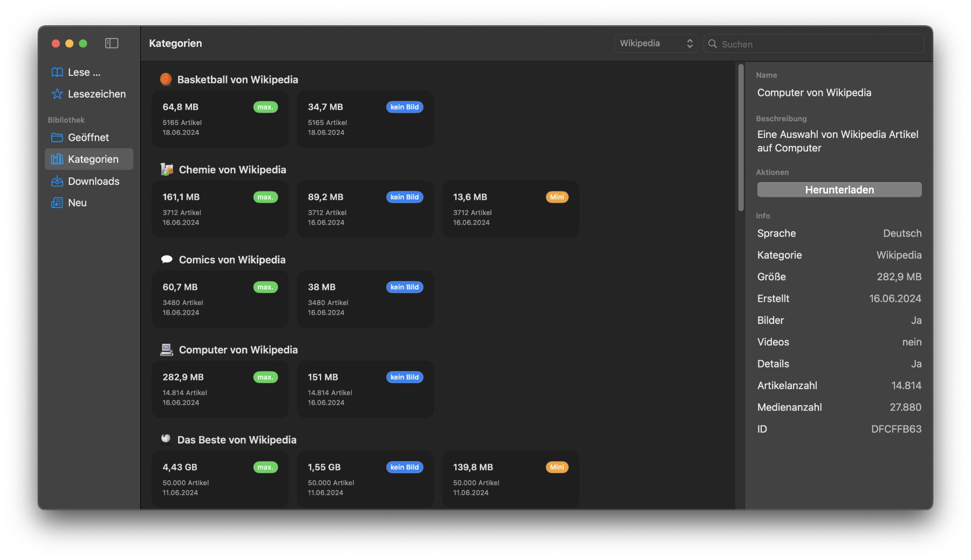
Task: Click the Das Beste von Wikipedia heading
Action: click(237, 439)
